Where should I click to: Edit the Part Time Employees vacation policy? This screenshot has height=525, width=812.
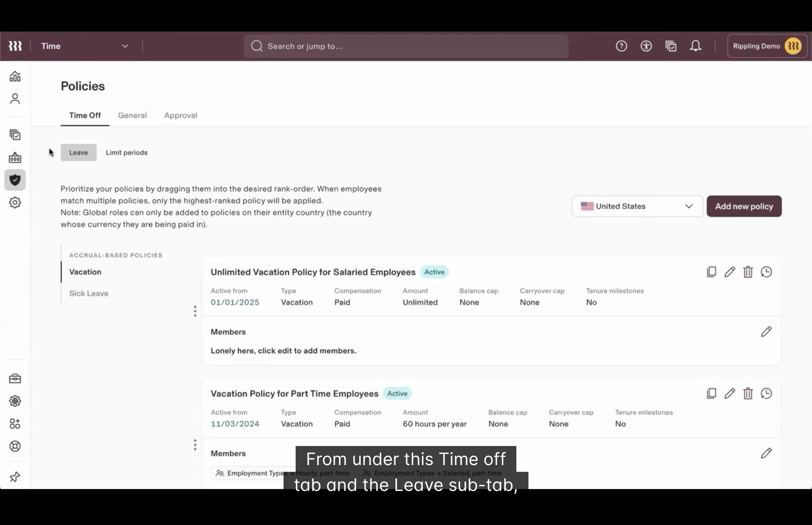coord(730,394)
